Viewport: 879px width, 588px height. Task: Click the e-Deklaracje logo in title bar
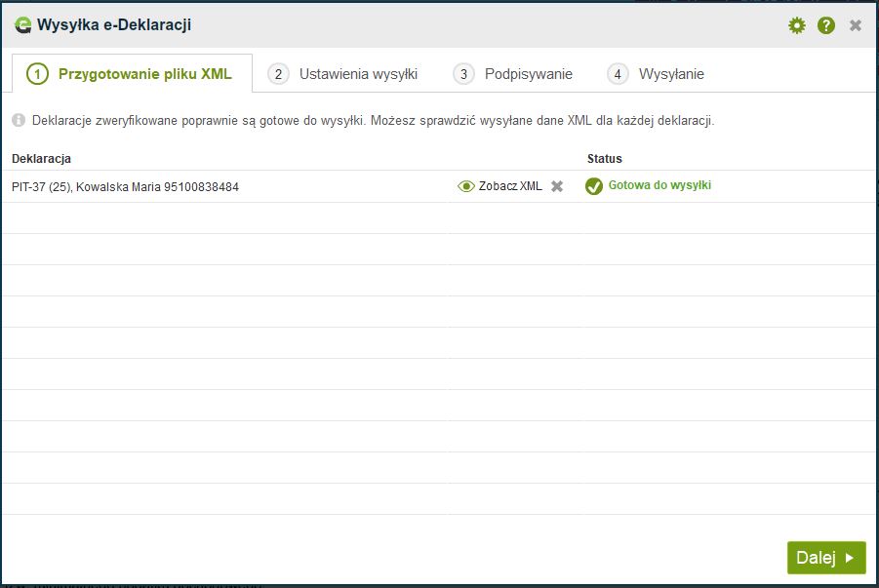tap(22, 25)
